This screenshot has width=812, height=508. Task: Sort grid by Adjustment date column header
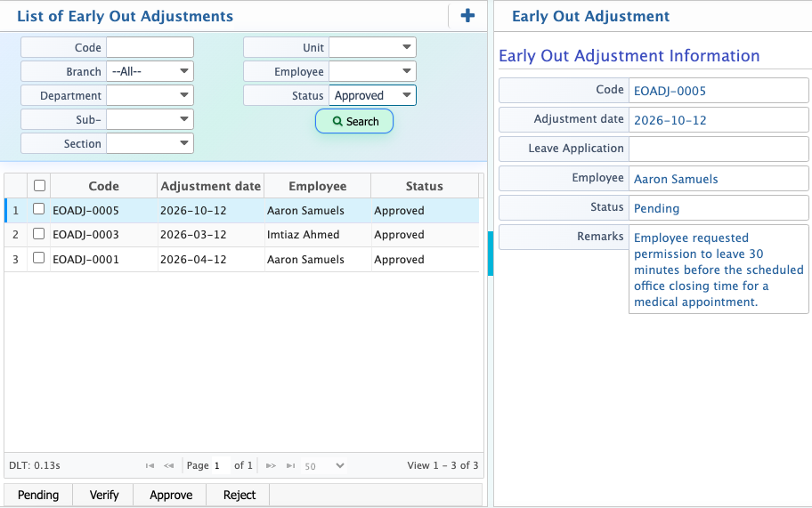(x=210, y=186)
